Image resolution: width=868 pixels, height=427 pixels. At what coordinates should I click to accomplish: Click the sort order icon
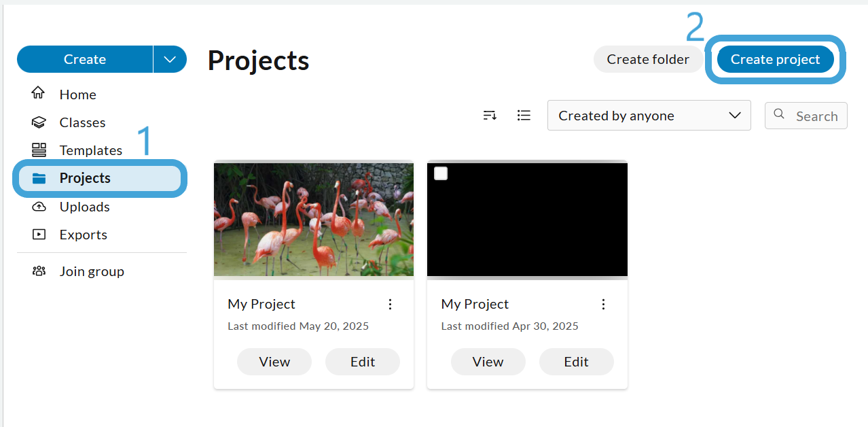[490, 116]
